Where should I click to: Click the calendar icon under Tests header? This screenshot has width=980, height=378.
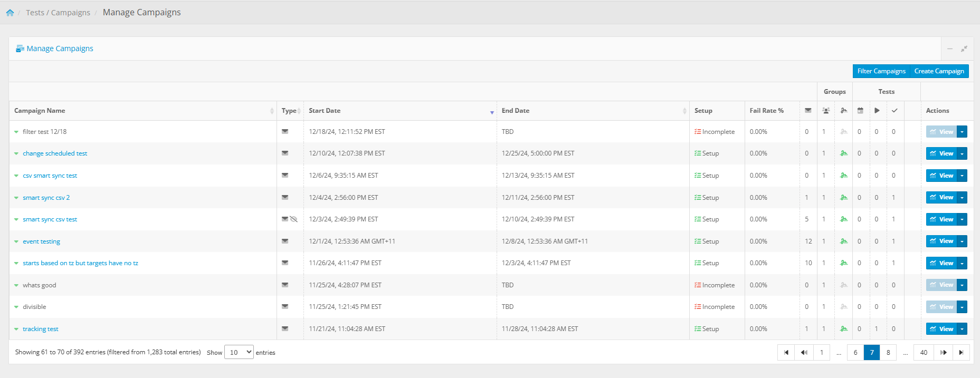point(860,111)
